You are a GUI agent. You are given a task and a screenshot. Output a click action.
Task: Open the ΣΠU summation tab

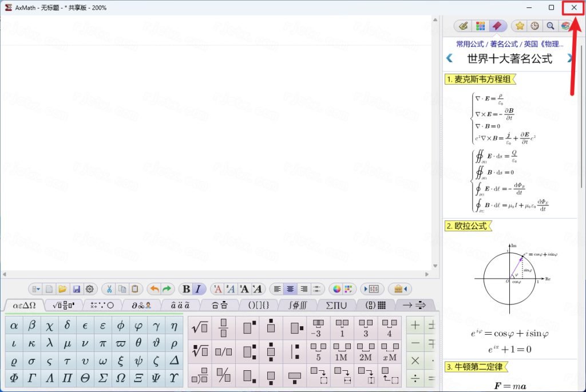coord(336,306)
